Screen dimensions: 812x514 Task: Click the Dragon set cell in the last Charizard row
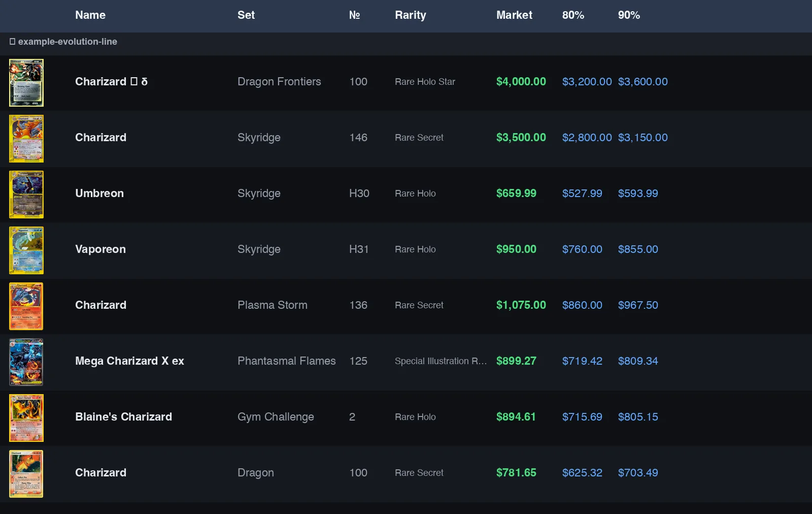256,473
